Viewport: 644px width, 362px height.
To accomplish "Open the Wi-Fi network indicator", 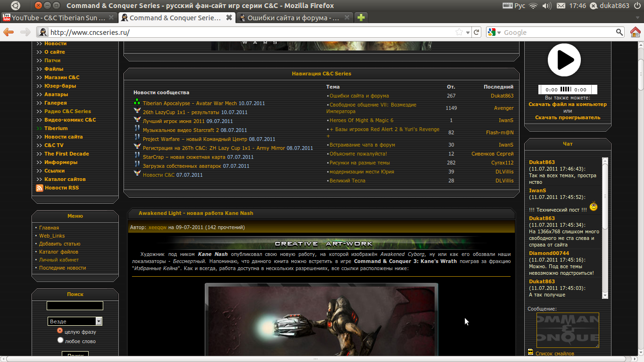I will pos(533,6).
